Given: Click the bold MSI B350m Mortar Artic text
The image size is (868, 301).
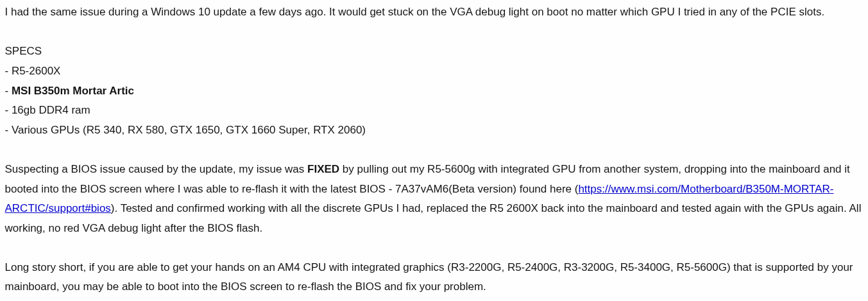Looking at the screenshot, I should (72, 91).
